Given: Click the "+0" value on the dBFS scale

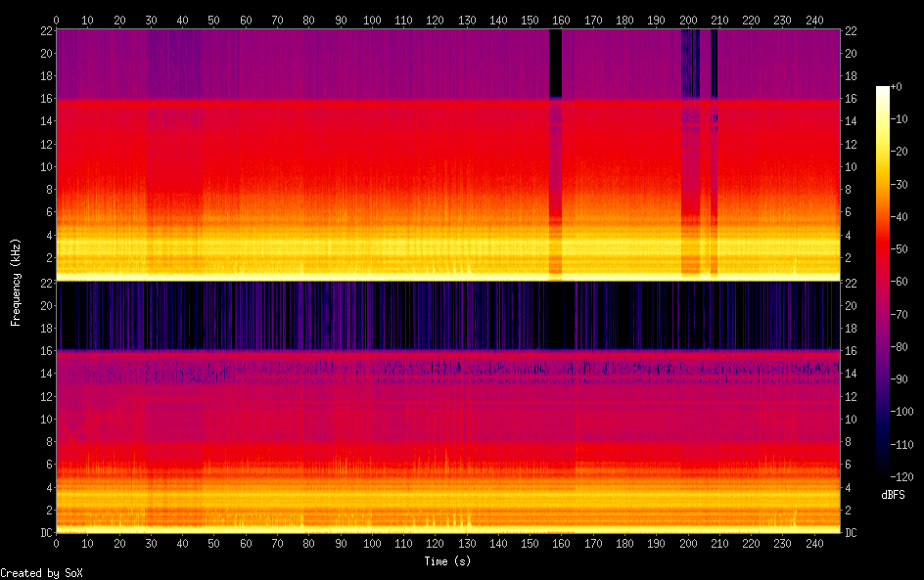Looking at the screenshot, I should 896,86.
